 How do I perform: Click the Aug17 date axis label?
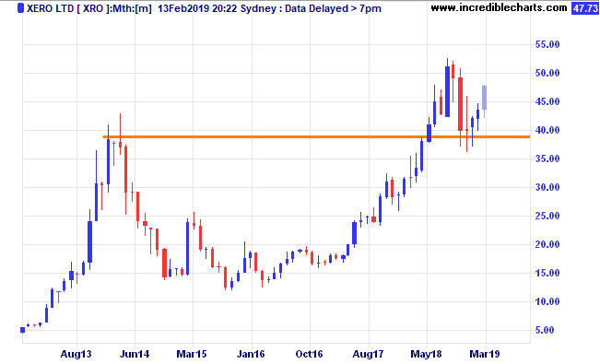tap(368, 354)
